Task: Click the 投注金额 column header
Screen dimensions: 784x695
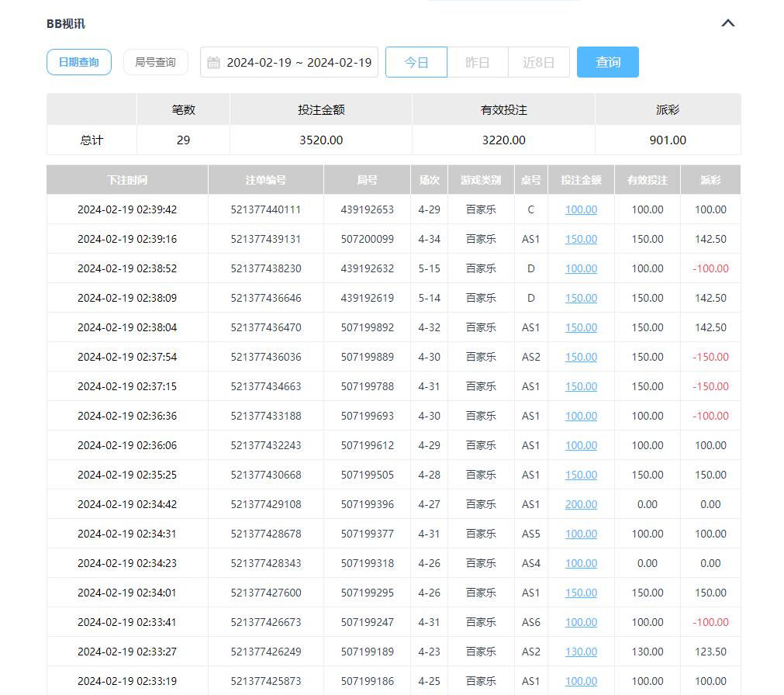Action: pos(581,180)
